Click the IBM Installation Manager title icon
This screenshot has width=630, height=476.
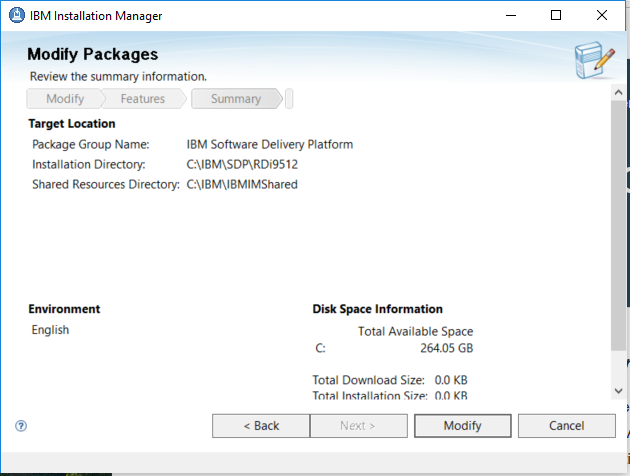click(17, 15)
